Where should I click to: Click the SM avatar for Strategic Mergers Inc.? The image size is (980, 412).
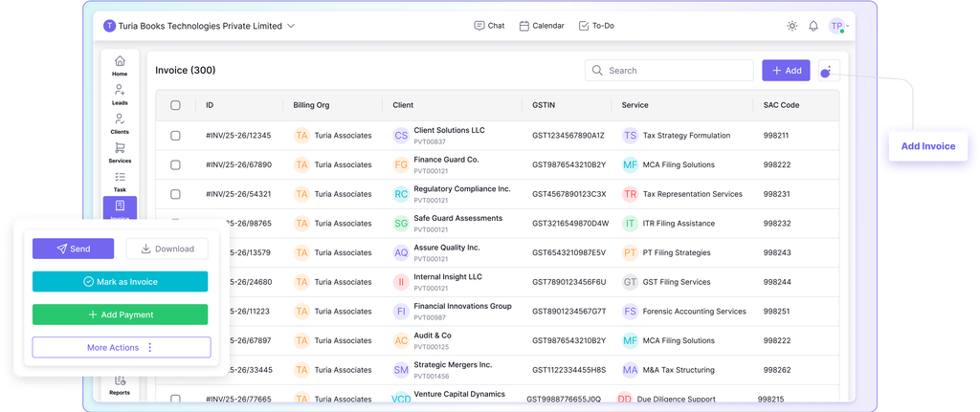[x=401, y=370]
